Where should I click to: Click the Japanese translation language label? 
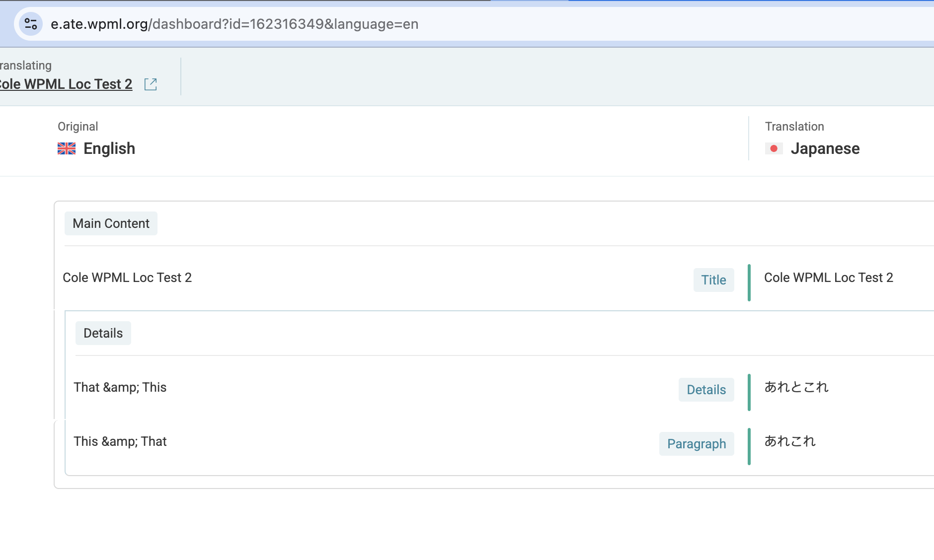825,148
